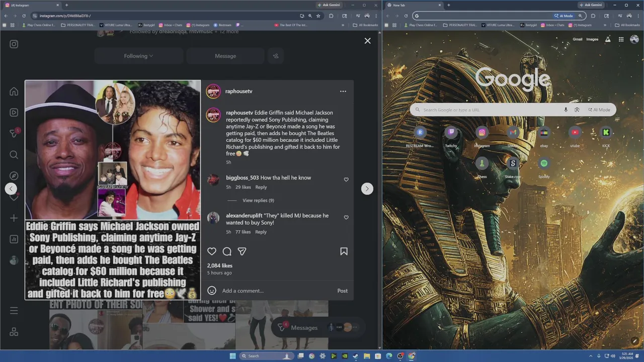Open All Bookmarks folder in right window
The height and width of the screenshot is (362, 644).
pos(627,25)
